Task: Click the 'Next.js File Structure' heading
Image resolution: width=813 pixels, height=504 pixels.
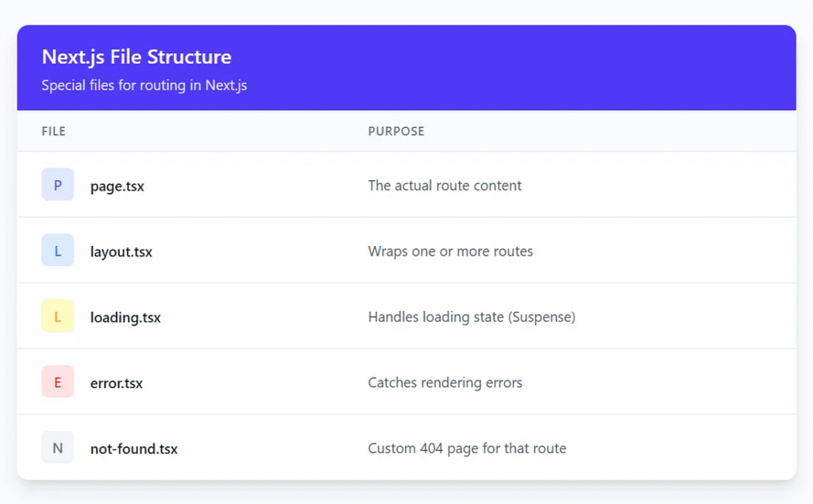Action: (x=137, y=57)
